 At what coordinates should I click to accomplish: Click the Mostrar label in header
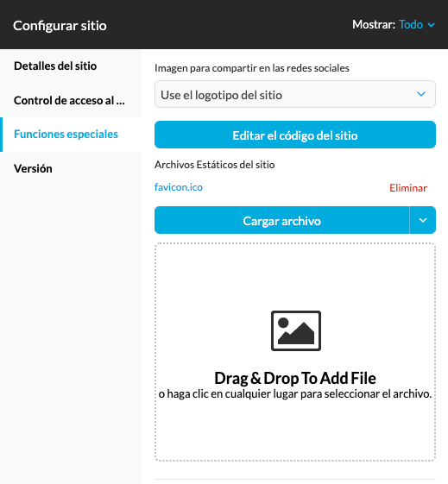374,25
